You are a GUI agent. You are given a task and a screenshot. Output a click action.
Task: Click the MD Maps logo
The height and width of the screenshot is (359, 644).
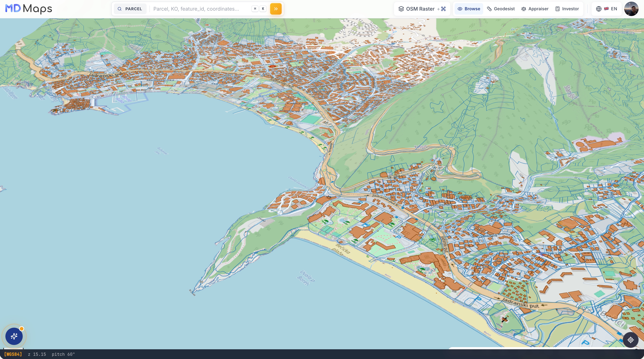click(x=28, y=9)
